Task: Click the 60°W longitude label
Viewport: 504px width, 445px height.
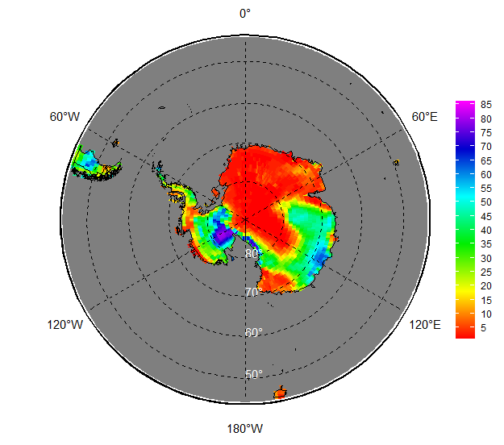Action: (x=65, y=117)
